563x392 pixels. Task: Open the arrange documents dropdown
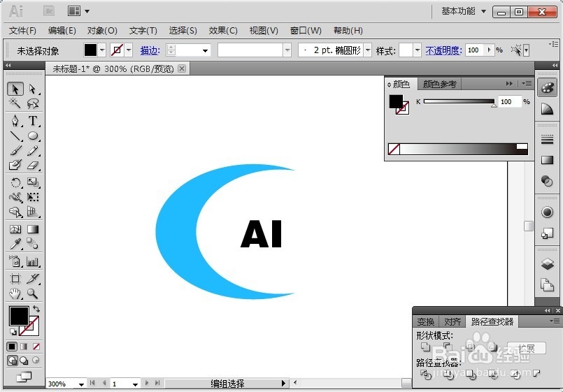(78, 11)
